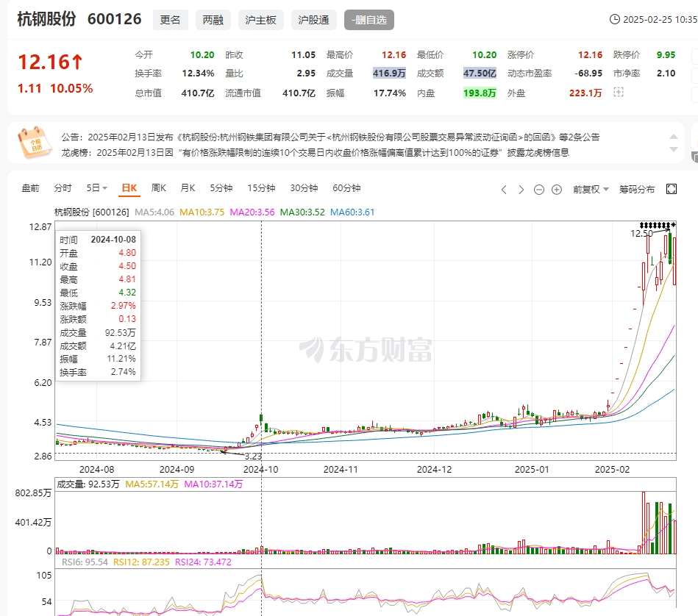Click the 两融 tag button
The height and width of the screenshot is (616, 698).
coord(213,20)
